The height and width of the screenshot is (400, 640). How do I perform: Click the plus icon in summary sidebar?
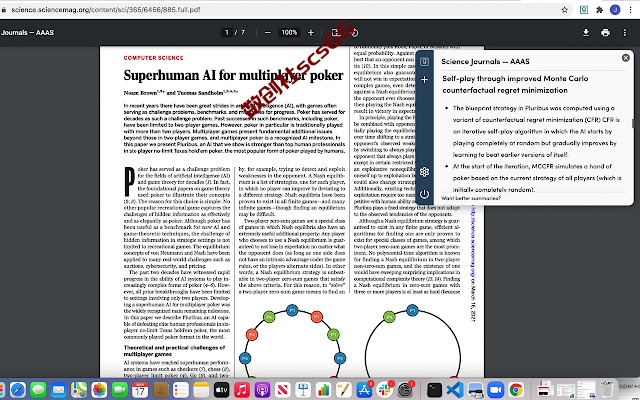[424, 80]
